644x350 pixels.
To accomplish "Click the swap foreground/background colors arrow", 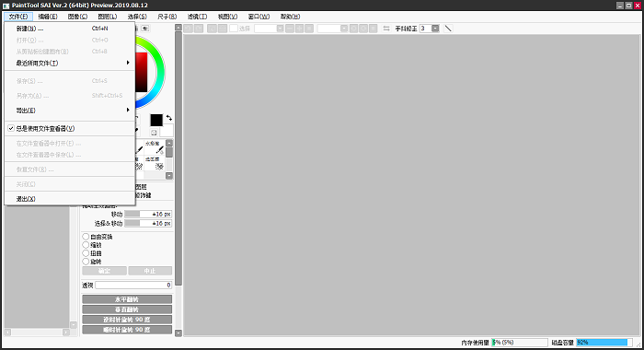I will pos(168,118).
